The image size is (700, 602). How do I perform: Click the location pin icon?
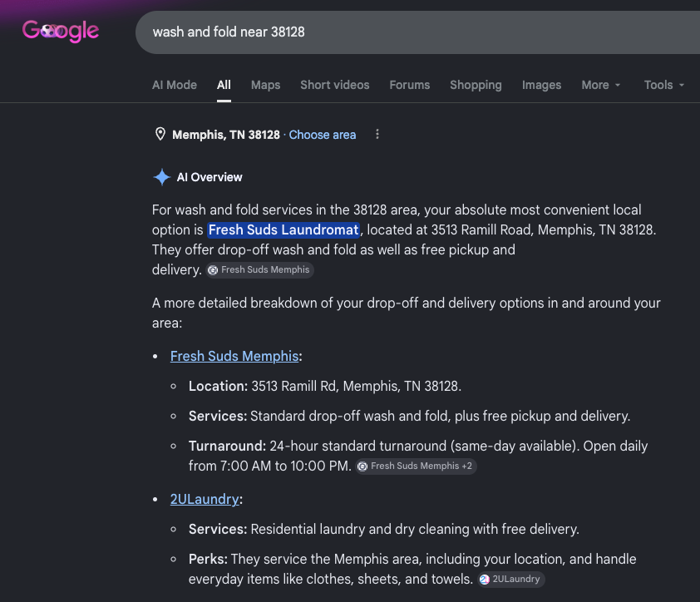pyautogui.click(x=160, y=134)
